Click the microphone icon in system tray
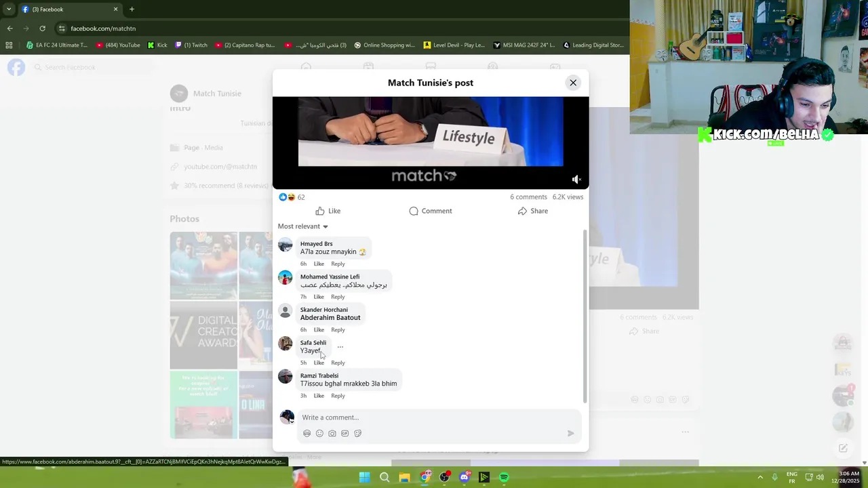868x488 pixels. point(774,477)
